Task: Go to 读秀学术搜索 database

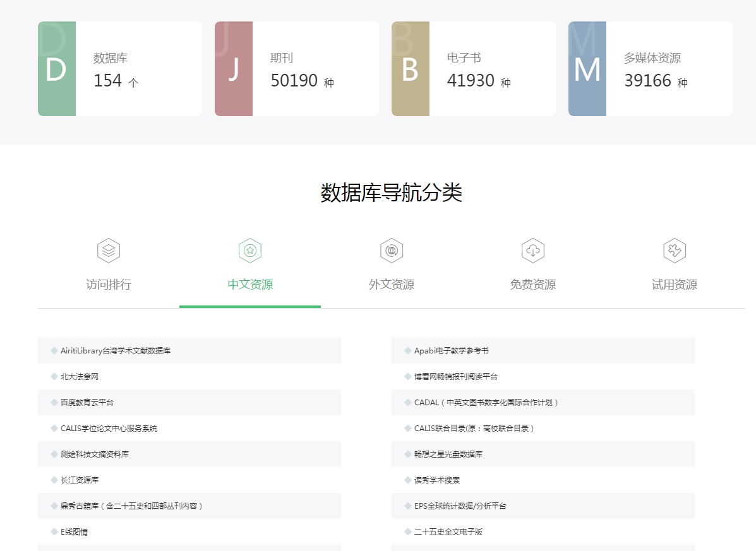Action: (x=437, y=480)
